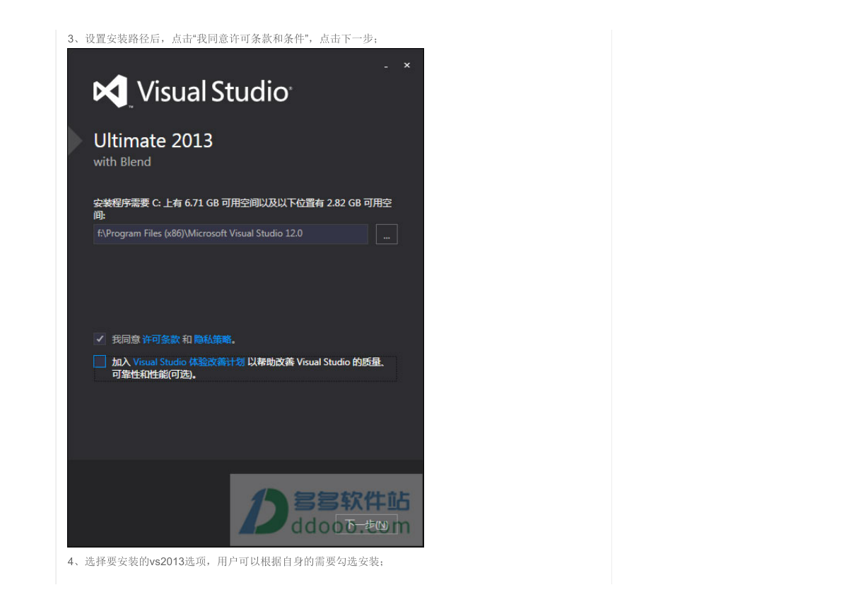This screenshot has height=614, width=868.
Task: Click the 下一步(N) next button
Action: [367, 524]
